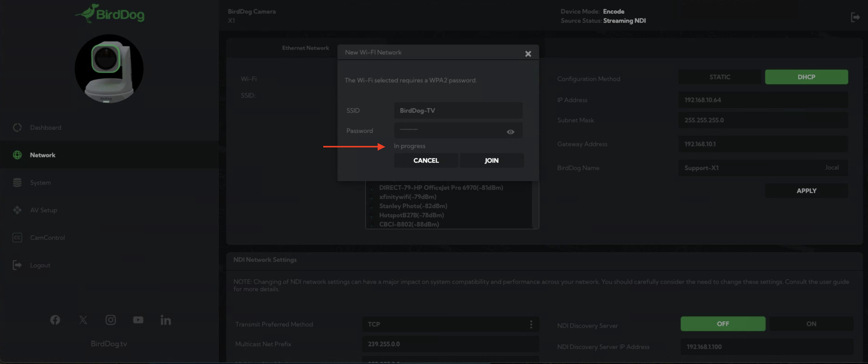Choose HotspotB27B in Wi-Fi list
This screenshot has height=364, width=868.
(x=411, y=215)
